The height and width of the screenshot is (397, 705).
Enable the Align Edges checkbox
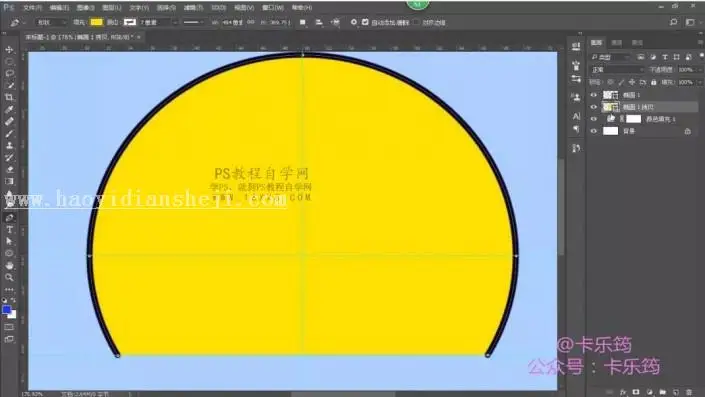click(x=416, y=22)
